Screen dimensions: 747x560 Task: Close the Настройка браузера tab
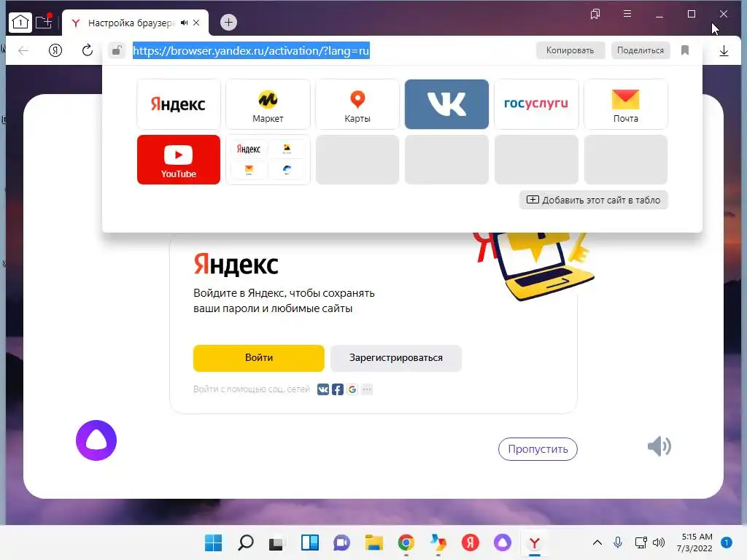(196, 23)
